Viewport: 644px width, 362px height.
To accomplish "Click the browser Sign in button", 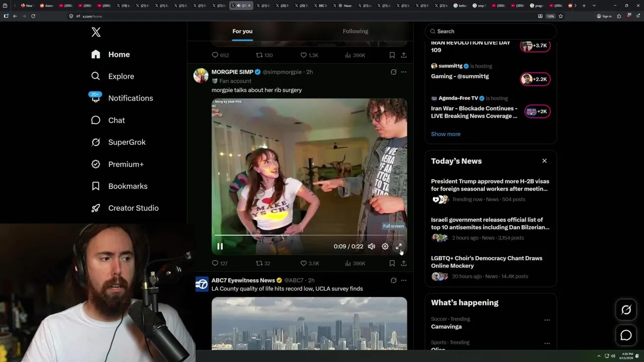I will tap(604, 16).
